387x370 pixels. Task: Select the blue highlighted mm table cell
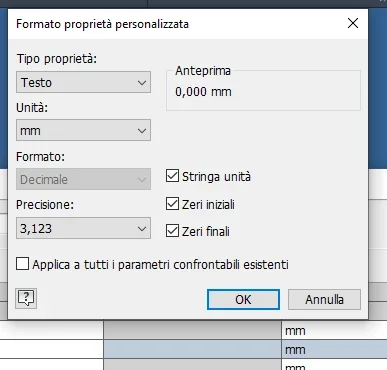point(334,350)
